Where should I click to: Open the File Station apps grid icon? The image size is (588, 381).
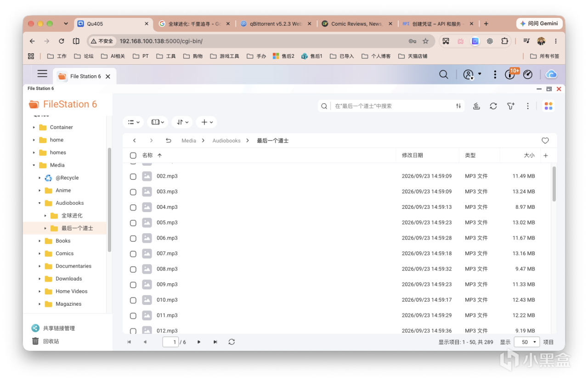click(x=548, y=106)
